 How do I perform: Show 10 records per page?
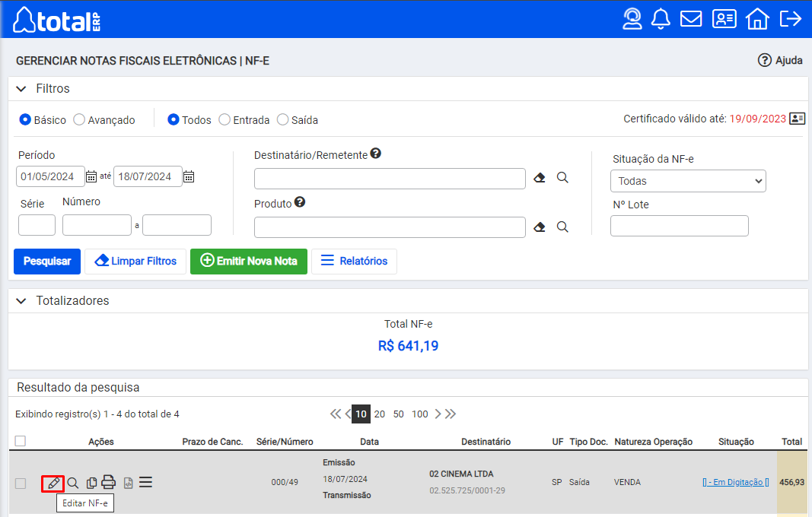[x=361, y=414]
